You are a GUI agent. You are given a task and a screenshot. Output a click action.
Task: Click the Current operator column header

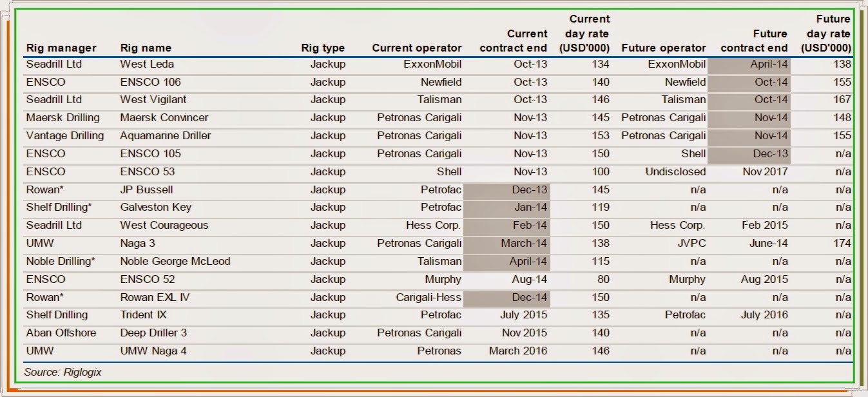[417, 48]
